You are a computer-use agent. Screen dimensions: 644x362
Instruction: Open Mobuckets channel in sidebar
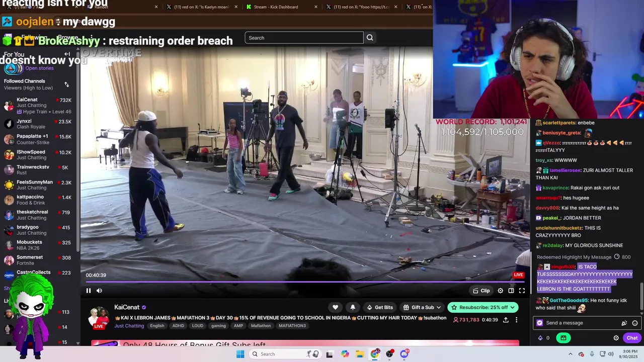coord(38,245)
